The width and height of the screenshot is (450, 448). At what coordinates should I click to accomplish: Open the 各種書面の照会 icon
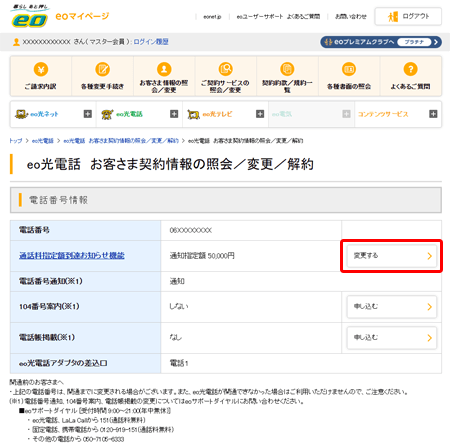[x=349, y=69]
